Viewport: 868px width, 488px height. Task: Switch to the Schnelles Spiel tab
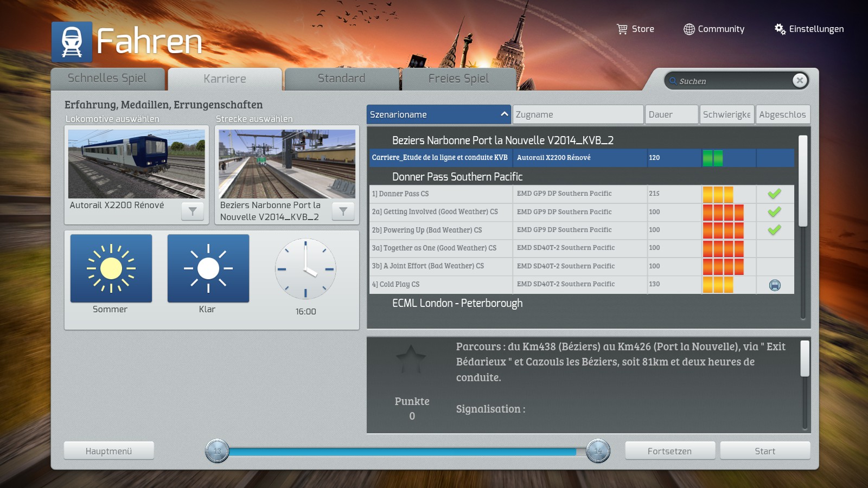(x=107, y=79)
